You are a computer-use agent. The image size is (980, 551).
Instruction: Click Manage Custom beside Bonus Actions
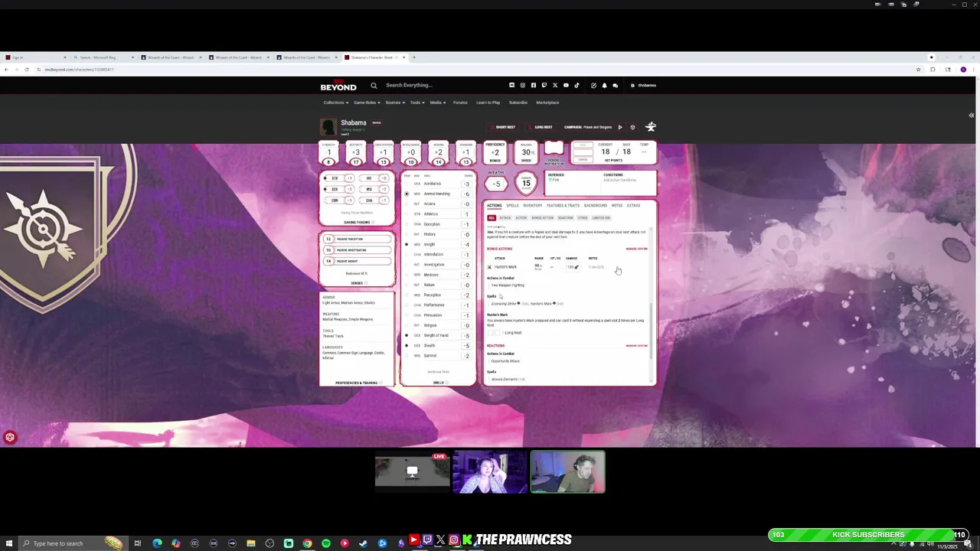click(x=636, y=249)
